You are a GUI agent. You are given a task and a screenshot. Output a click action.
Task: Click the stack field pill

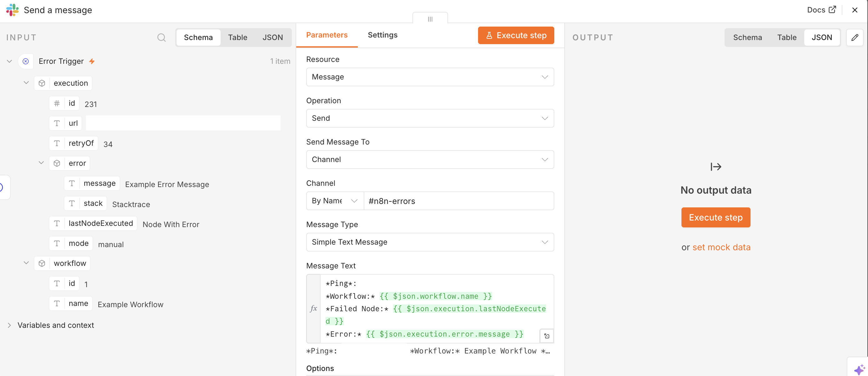tap(86, 203)
